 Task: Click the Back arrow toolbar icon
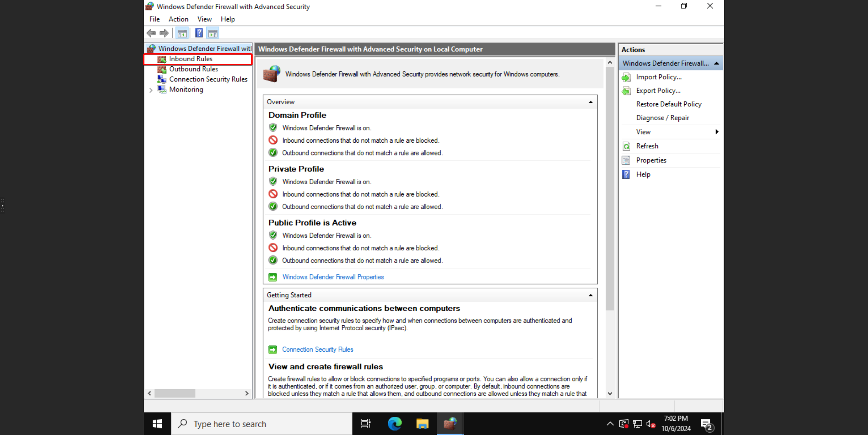click(x=151, y=33)
